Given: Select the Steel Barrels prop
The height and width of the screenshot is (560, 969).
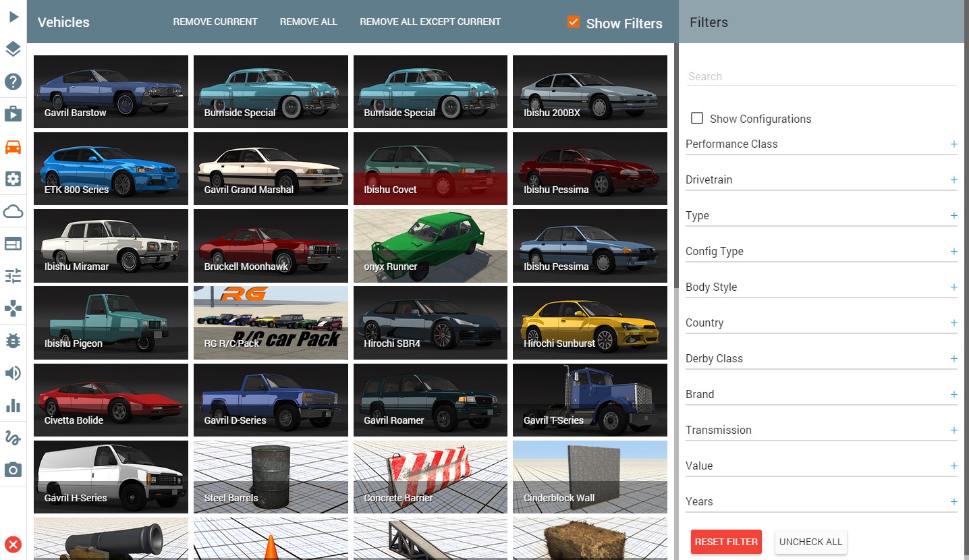Looking at the screenshot, I should pos(271,477).
